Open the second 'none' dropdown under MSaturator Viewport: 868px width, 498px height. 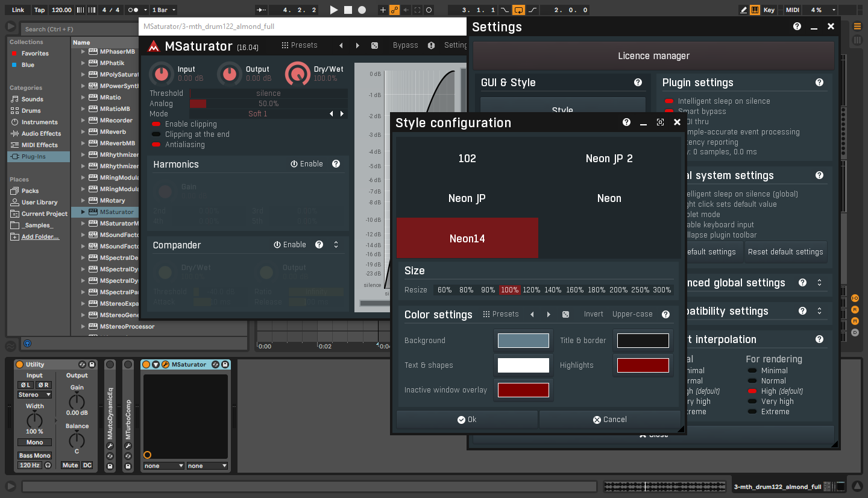point(207,466)
